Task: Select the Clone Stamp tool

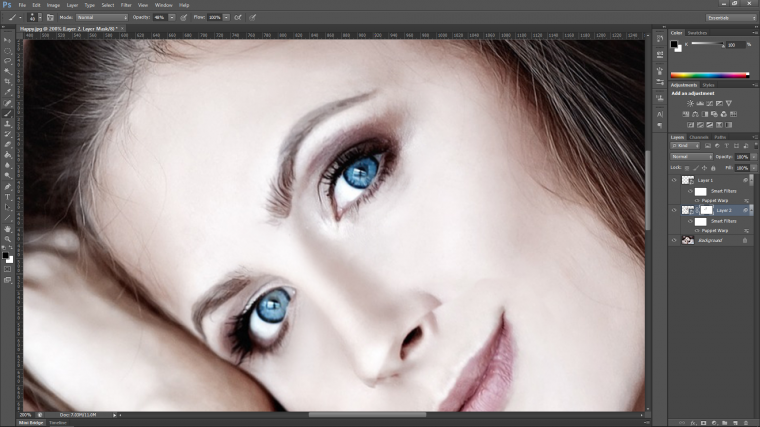Action: (7, 124)
